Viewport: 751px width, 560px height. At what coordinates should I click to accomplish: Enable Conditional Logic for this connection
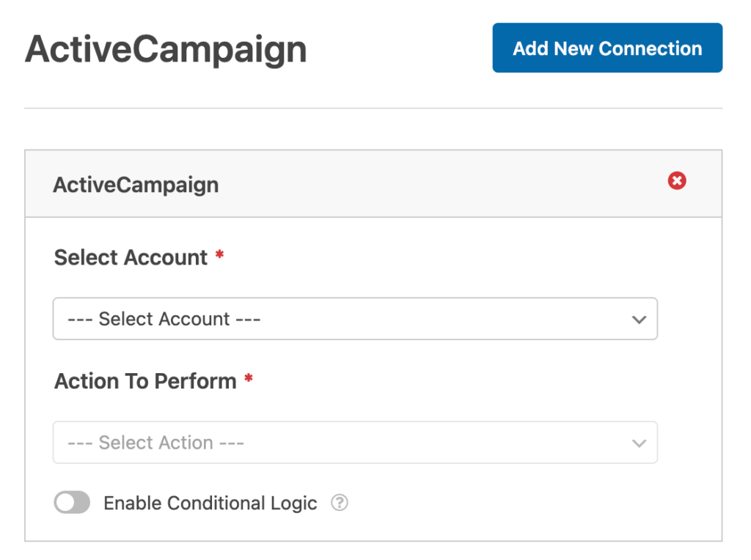[x=71, y=502]
